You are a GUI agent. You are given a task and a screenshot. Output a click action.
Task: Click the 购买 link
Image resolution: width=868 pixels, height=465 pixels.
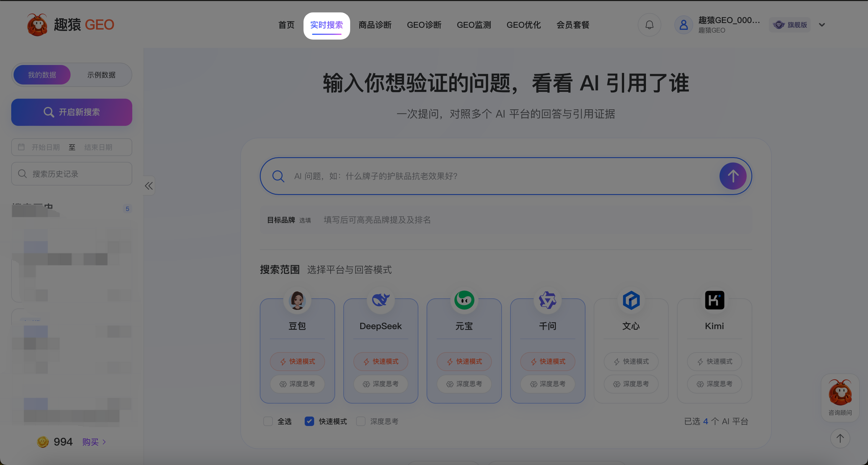click(94, 442)
